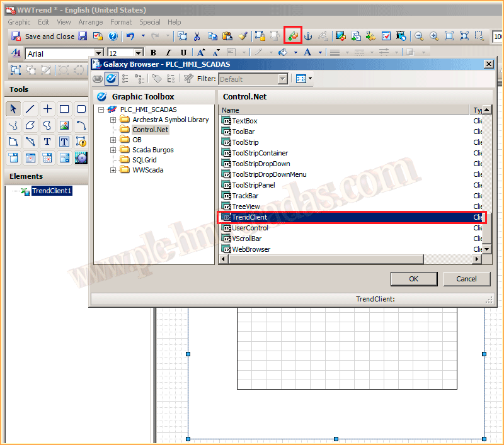Select TrendClient in the Control.Net list
The height and width of the screenshot is (445, 504).
coord(249,217)
